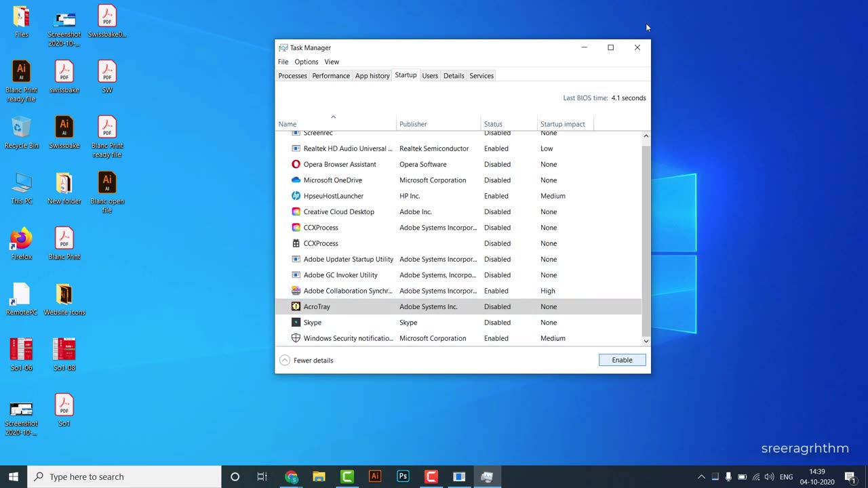Screen dimensions: 868x488
Task: Select the Files folder on desktop
Action: click(22, 21)
